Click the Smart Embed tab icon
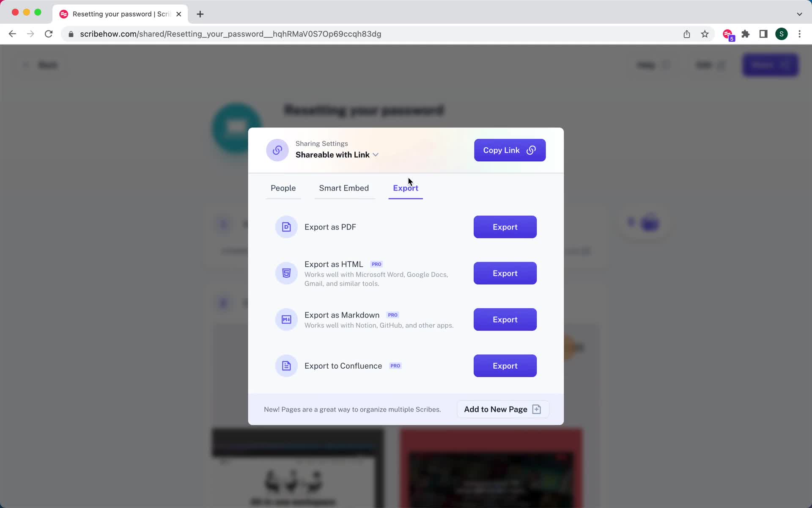This screenshot has height=508, width=812. point(343,187)
